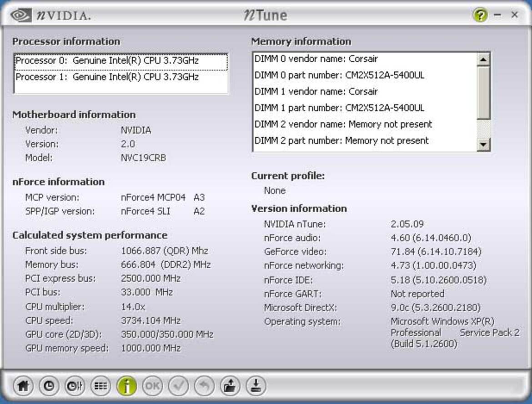Image resolution: width=532 pixels, height=404 pixels.
Task: Click the nForce4 MCP04 version value
Action: [x=153, y=197]
